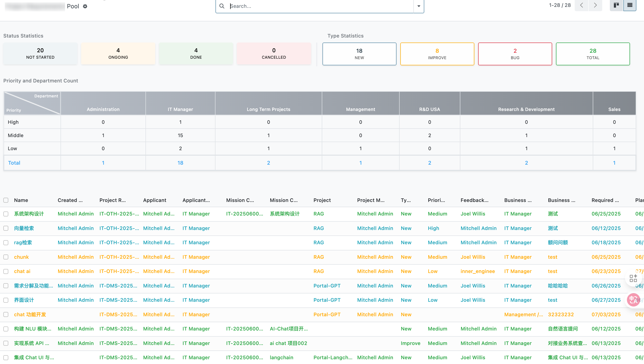Go to next page arrow
644x364 pixels.
point(595,5)
